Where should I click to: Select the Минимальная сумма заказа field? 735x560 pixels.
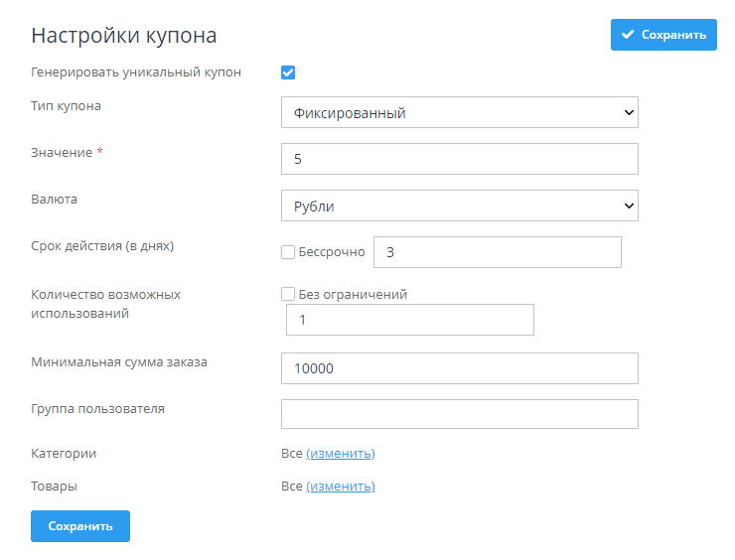click(x=459, y=368)
